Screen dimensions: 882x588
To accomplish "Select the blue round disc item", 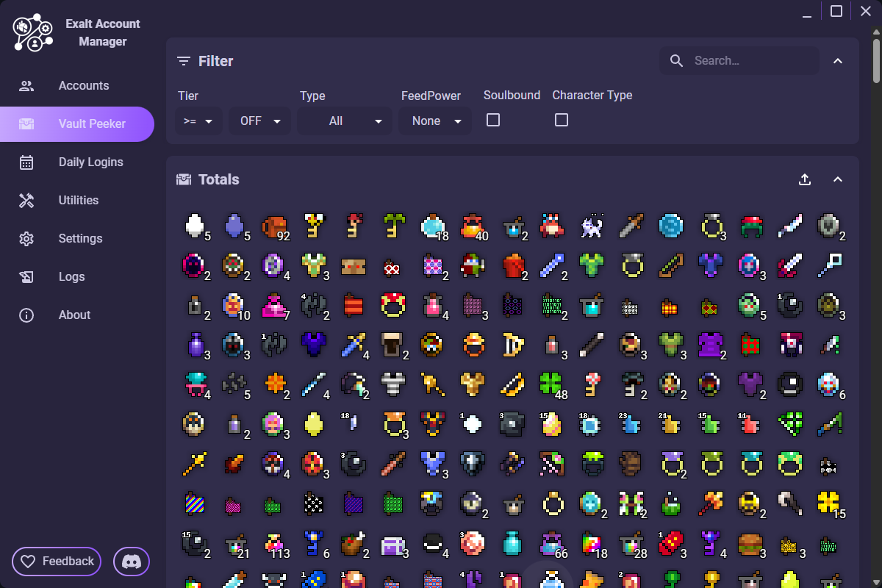I will pos(672,226).
